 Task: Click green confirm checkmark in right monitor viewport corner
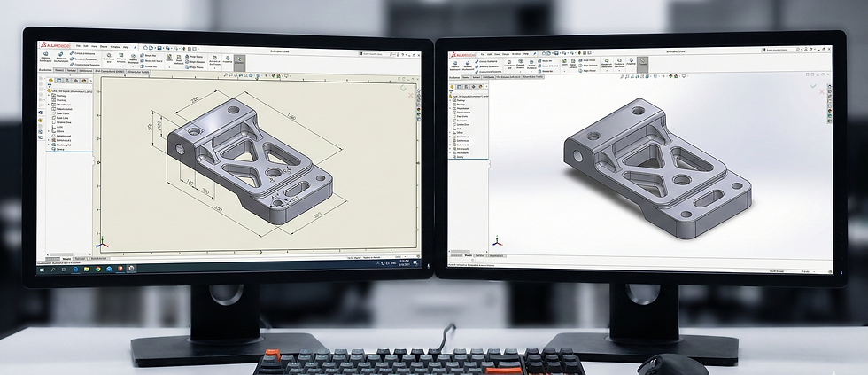813,86
